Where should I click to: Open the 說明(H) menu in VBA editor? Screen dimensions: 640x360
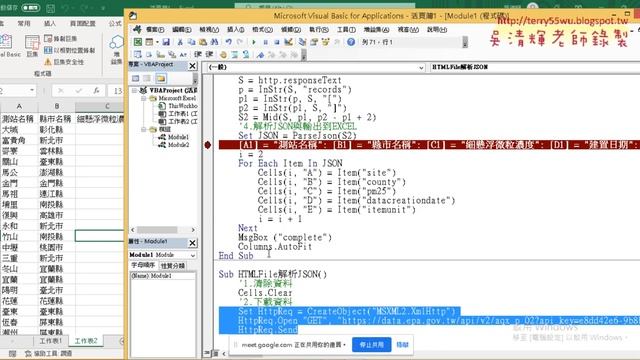(x=437, y=29)
